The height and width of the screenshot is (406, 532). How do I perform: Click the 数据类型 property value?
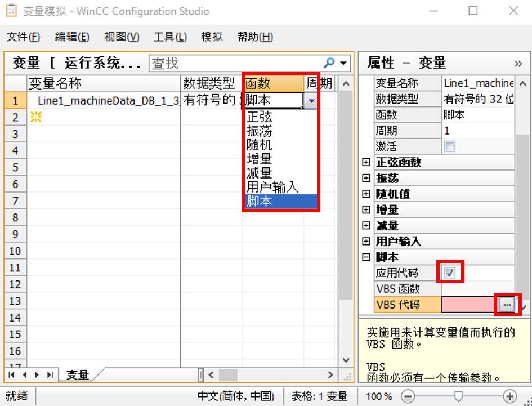click(478, 99)
